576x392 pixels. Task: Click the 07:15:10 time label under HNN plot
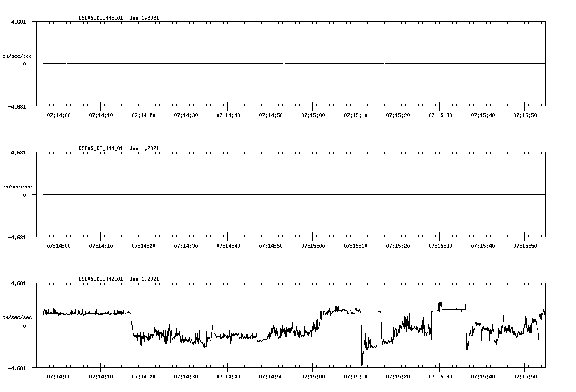coord(355,246)
